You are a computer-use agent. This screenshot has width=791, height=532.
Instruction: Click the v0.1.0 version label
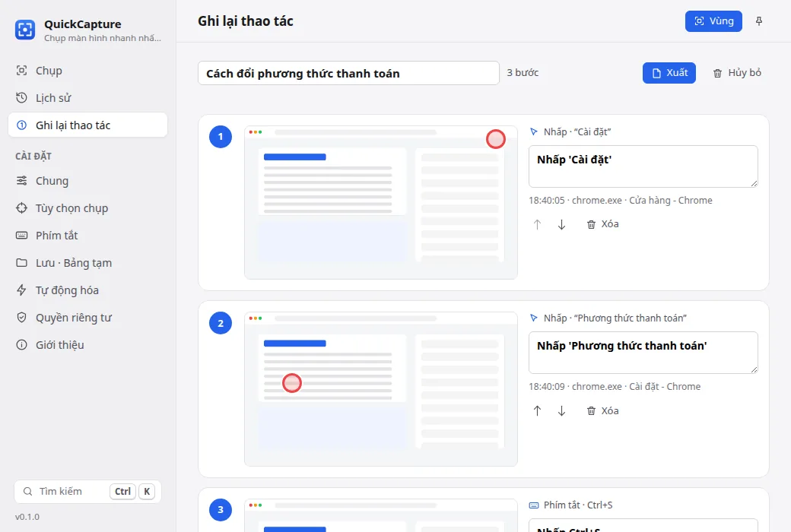tap(27, 517)
